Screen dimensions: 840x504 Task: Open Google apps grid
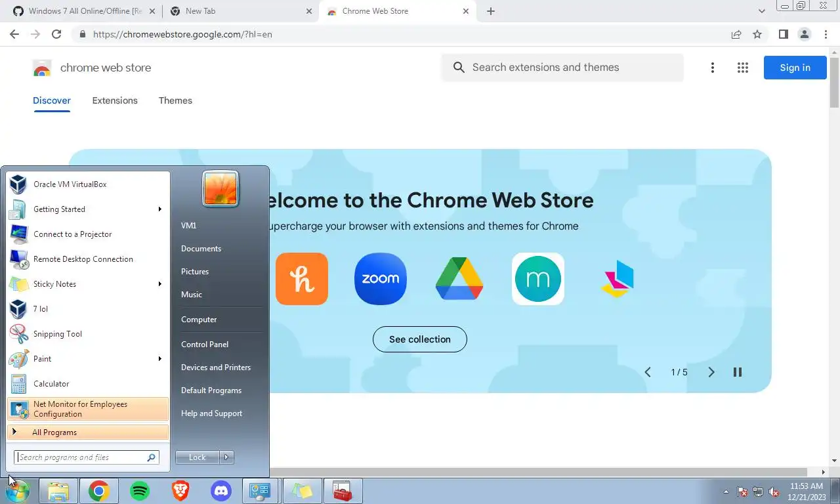743,68
